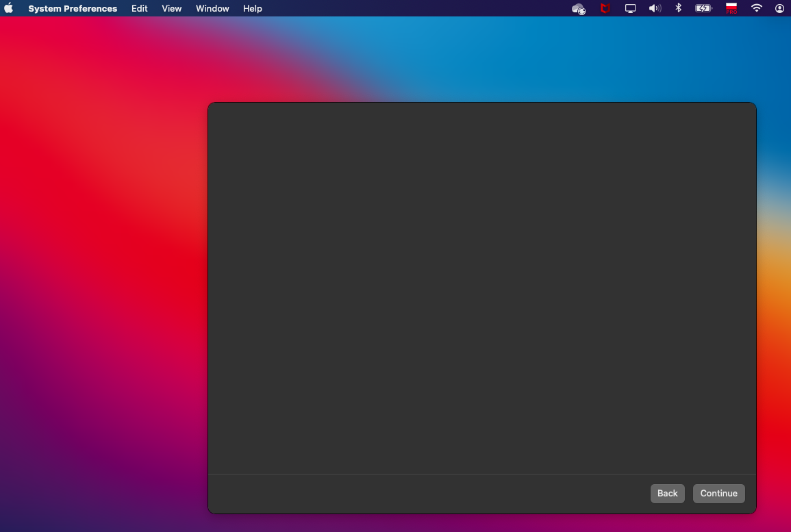Open the Window menu

coord(212,8)
